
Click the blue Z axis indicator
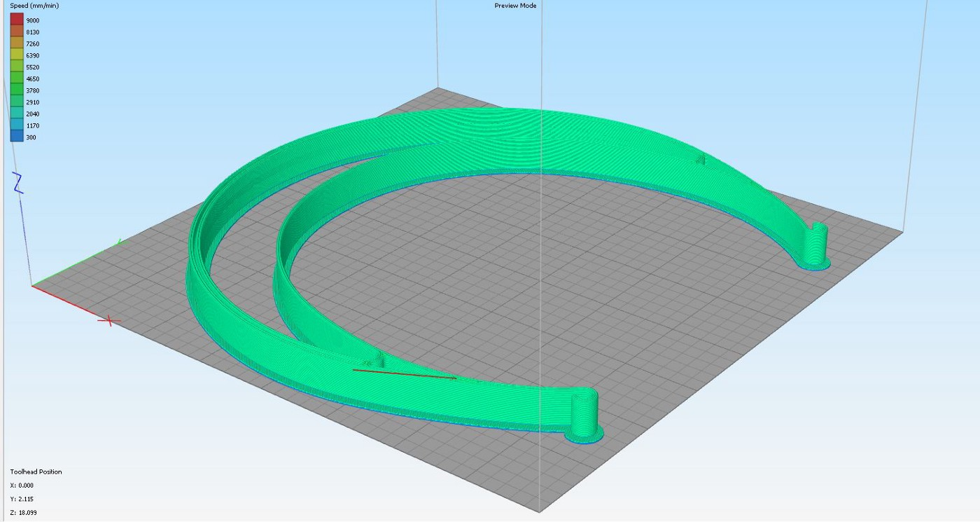point(19,183)
